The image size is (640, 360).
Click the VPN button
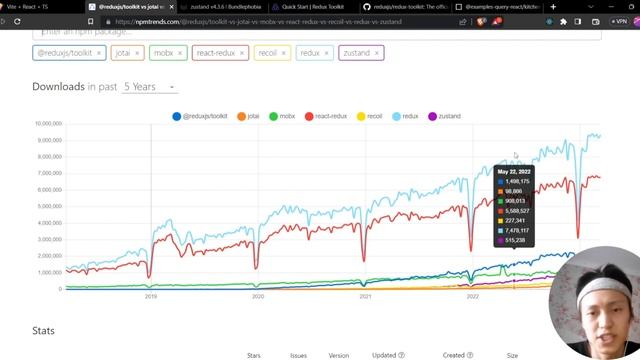tap(619, 22)
